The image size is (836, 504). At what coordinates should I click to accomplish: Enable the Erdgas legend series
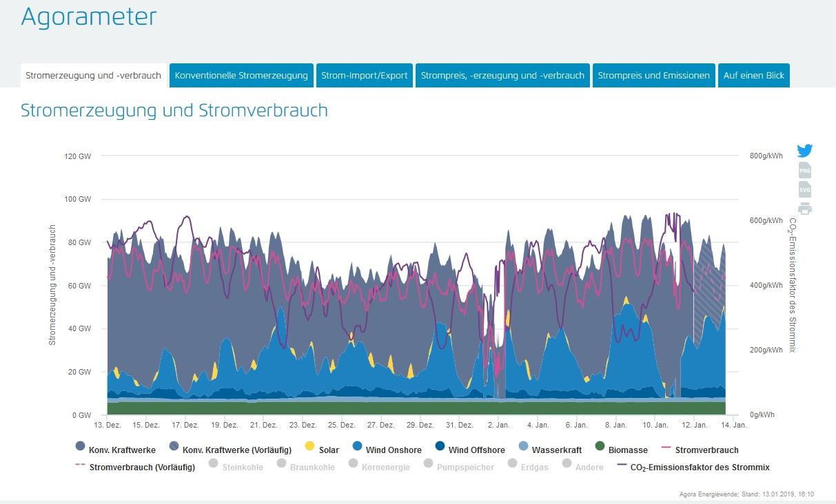click(x=527, y=467)
